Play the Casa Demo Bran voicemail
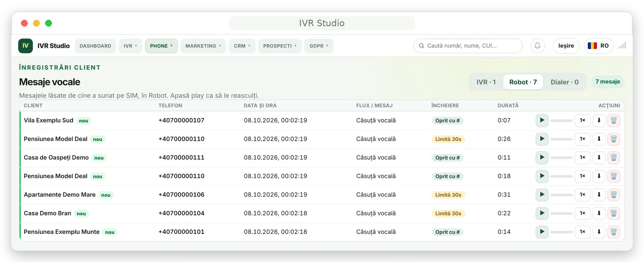This screenshot has height=262, width=644. [542, 213]
